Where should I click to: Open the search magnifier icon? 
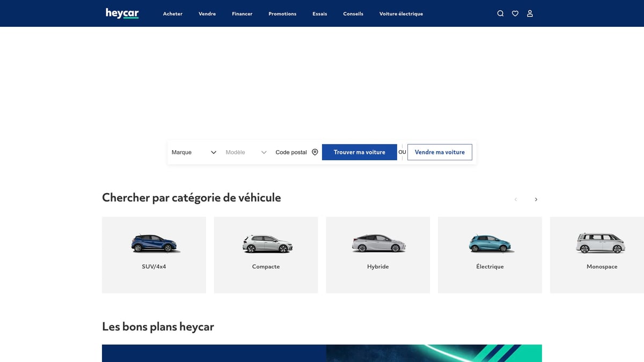tap(500, 13)
